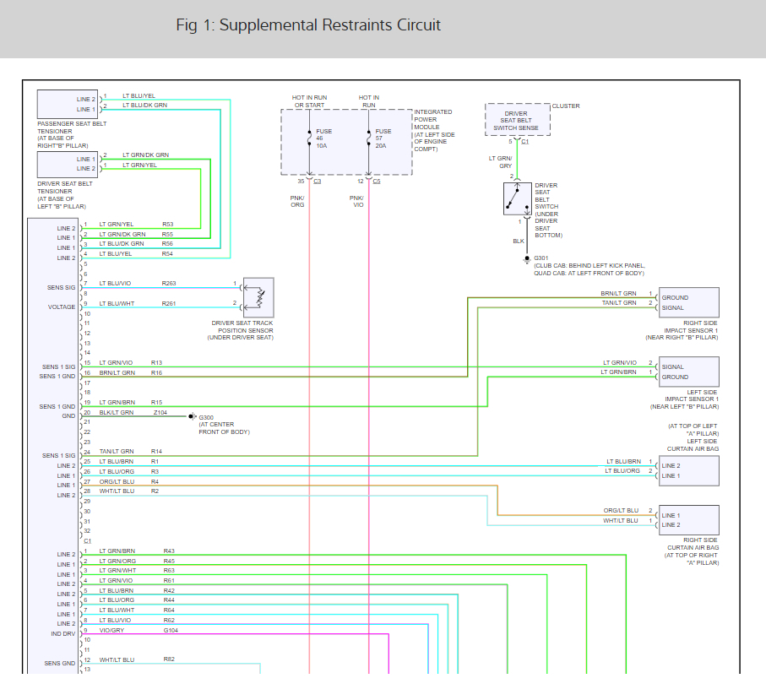Click the 'IND DRV' pin label
766x700 pixels.
[63, 634]
